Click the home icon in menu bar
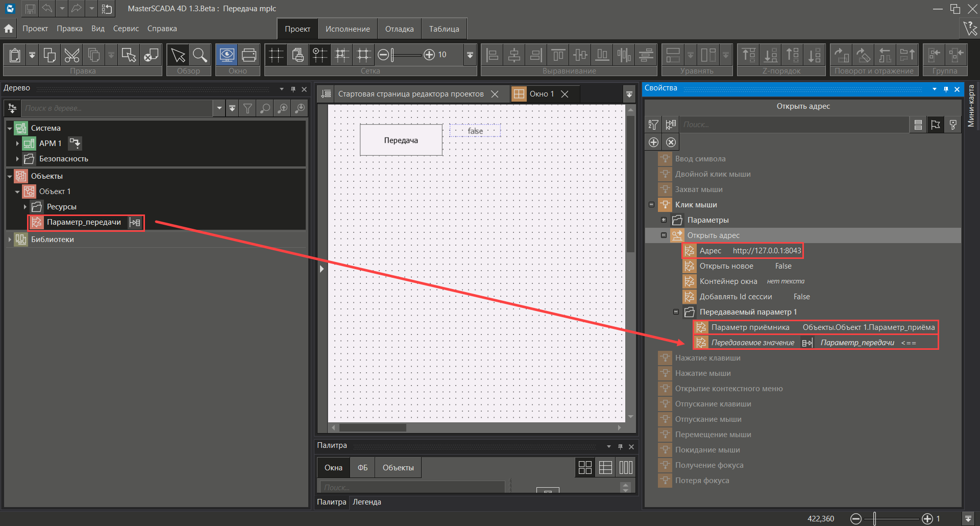The height and width of the screenshot is (526, 980). click(x=9, y=29)
